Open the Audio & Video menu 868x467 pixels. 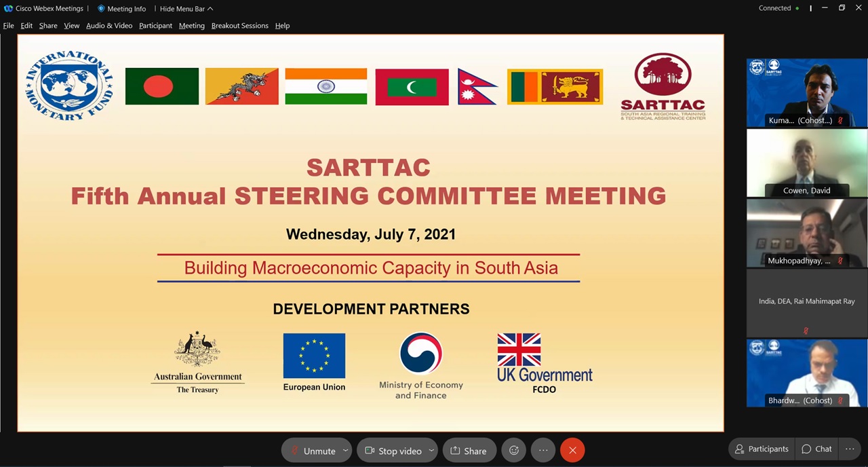tap(109, 26)
